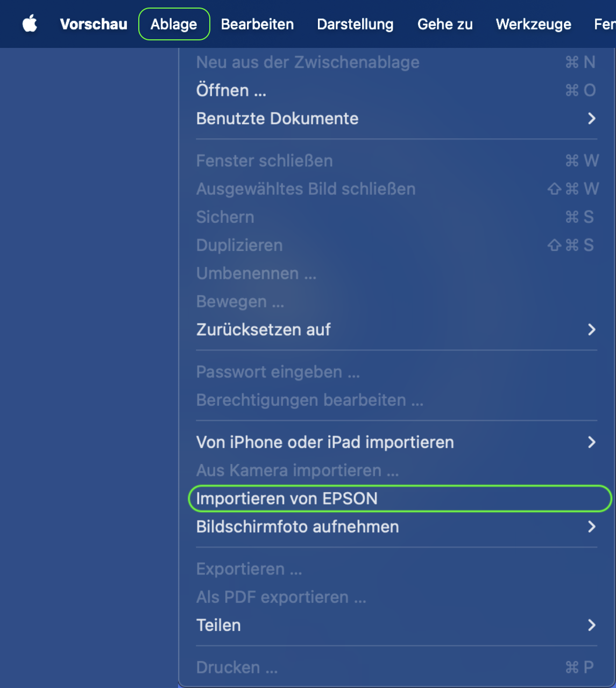This screenshot has width=616, height=688.
Task: Expand the Zurücksetzen auf submenu
Action: click(x=264, y=329)
